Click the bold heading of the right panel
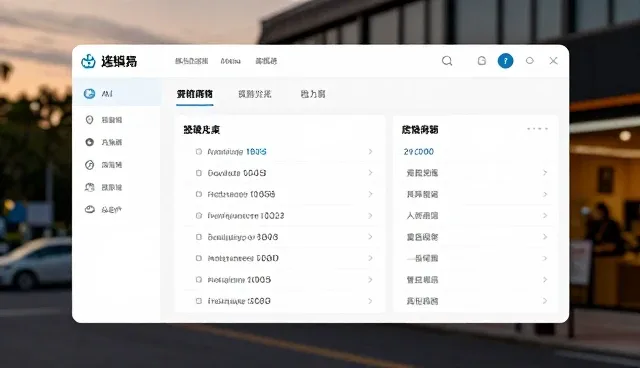The width and height of the screenshot is (640, 368). [420, 130]
